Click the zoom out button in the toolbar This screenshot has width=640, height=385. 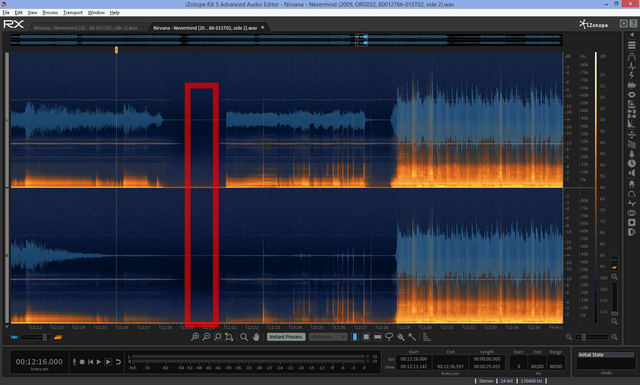click(x=207, y=337)
